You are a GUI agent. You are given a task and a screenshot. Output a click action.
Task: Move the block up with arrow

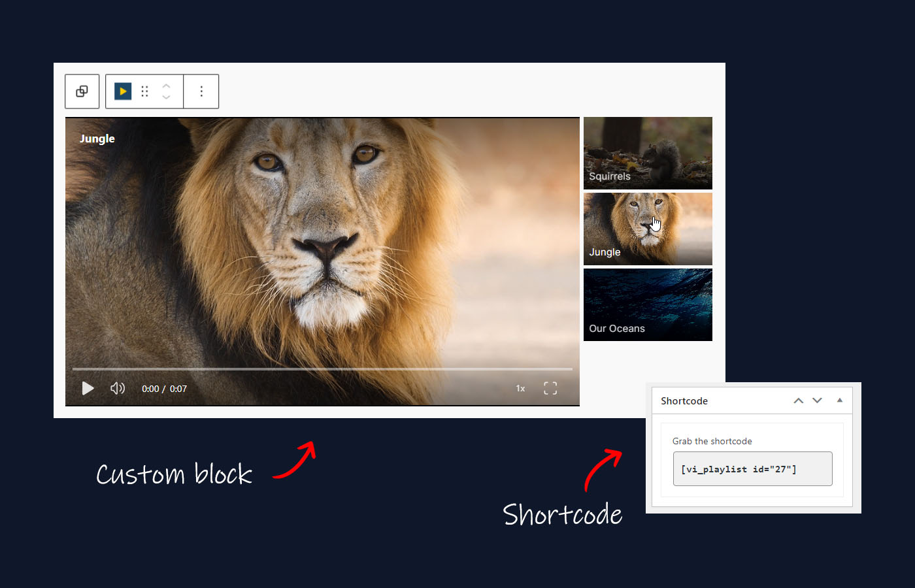(166, 86)
